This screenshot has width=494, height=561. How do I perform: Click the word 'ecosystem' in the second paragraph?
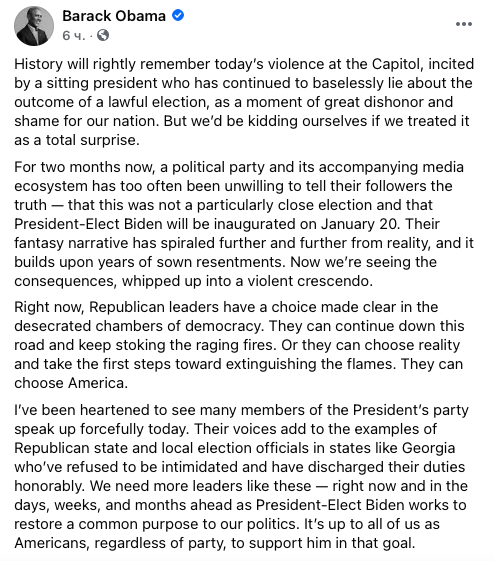tap(50, 186)
